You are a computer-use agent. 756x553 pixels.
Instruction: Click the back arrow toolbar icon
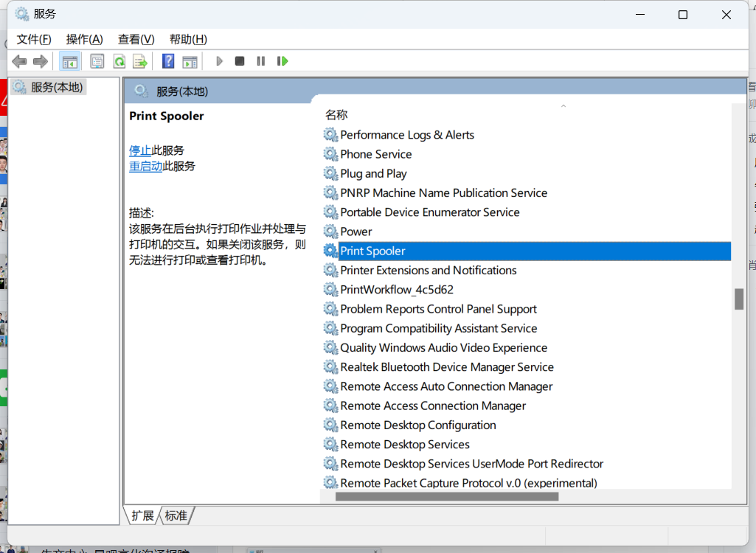pyautogui.click(x=19, y=61)
